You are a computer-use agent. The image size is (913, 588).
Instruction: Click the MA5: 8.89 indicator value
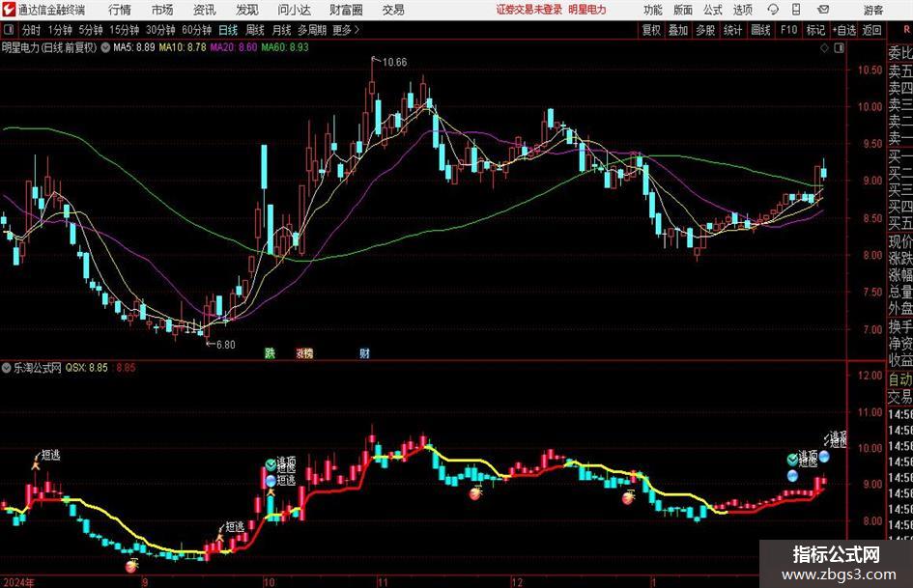point(134,47)
